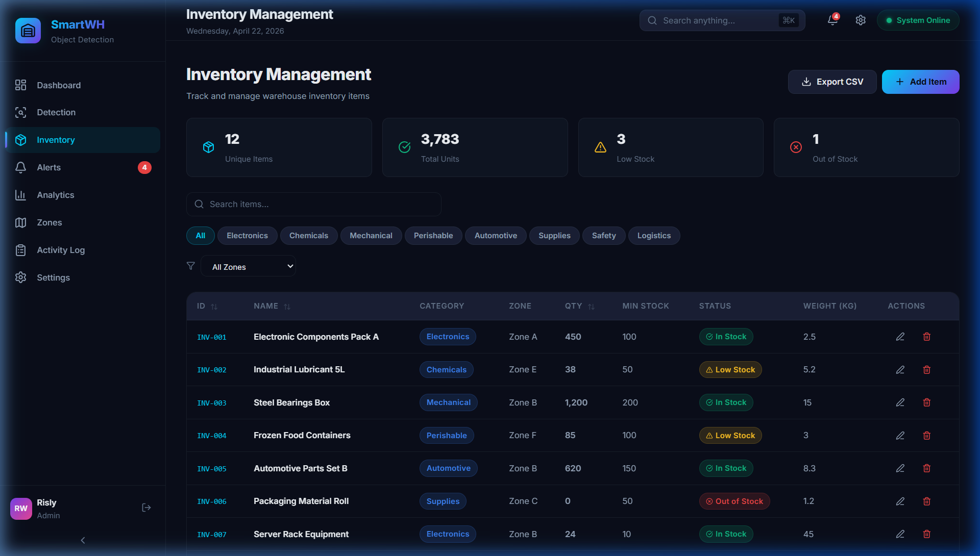Delete the Steel Bearings Box item

[x=926, y=402]
